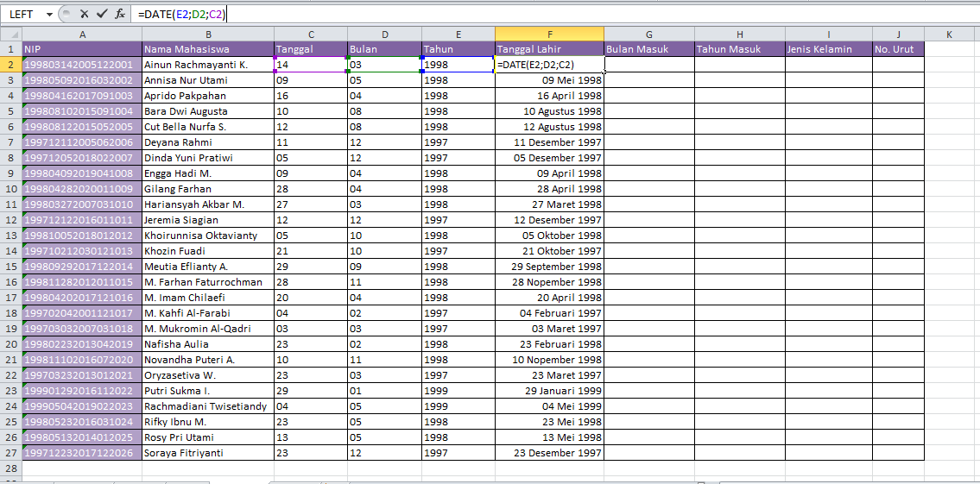Select Tahun cell in Rachmadiani Twisetiandy row
Viewport: 980px width, 484px height.
click(458, 406)
